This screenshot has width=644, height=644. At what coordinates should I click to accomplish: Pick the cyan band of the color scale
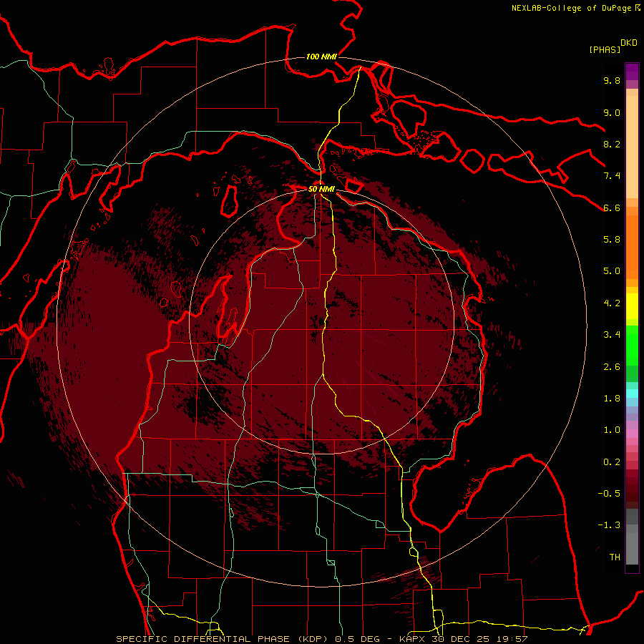tap(632, 394)
